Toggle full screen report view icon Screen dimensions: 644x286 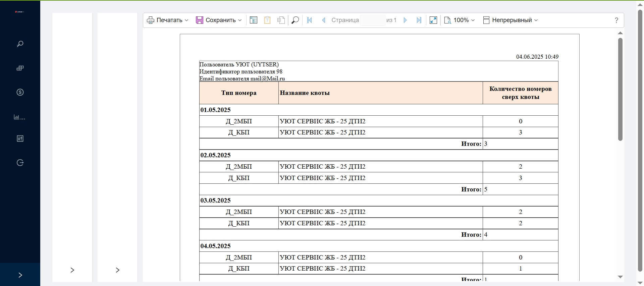pyautogui.click(x=433, y=20)
